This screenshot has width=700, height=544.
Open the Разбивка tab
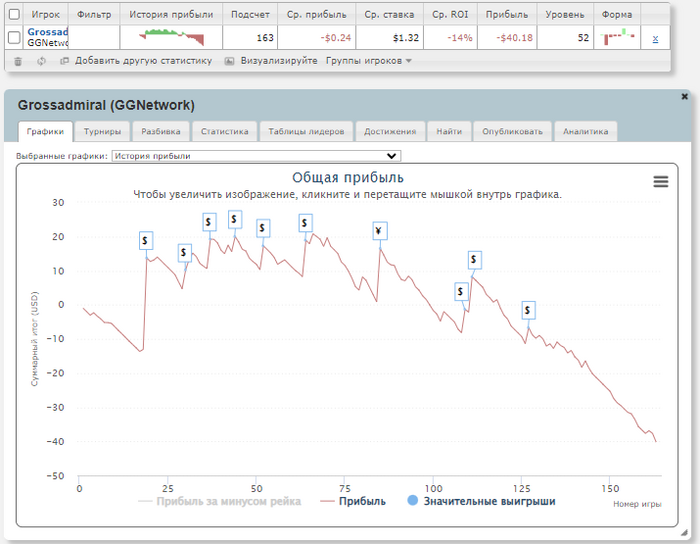161,131
